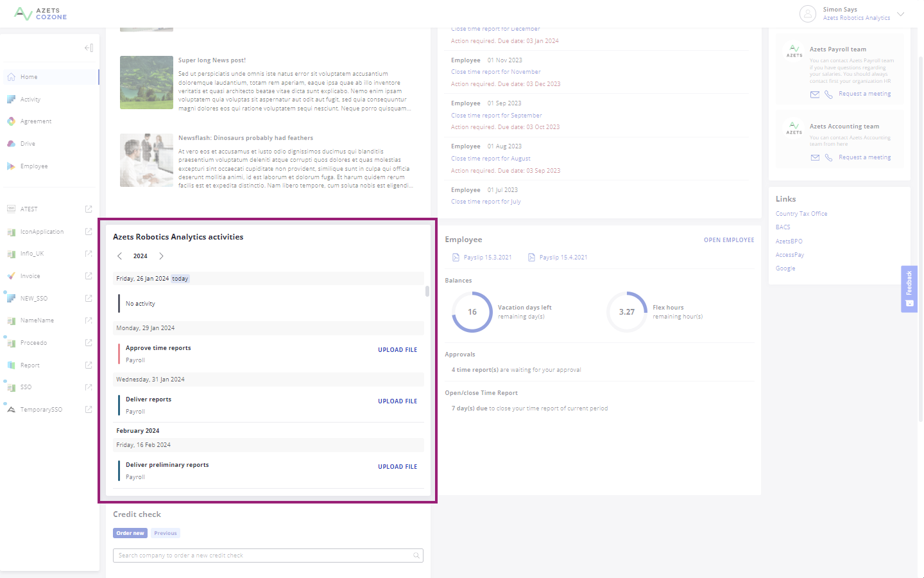Screen dimensions: 924x578
Task: Click the email icon for Azets Payroll team
Action: pyautogui.click(x=815, y=94)
